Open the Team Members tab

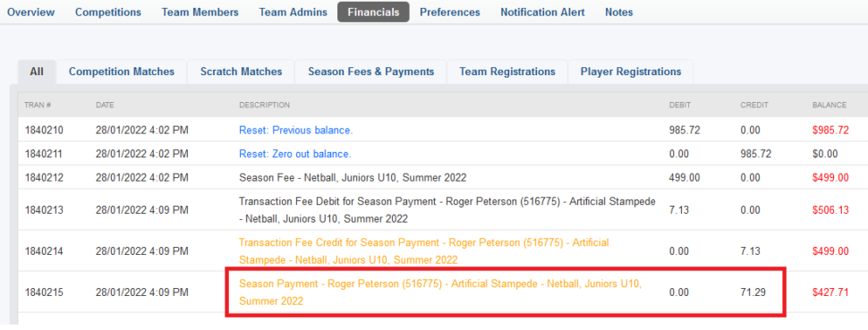[x=200, y=13]
